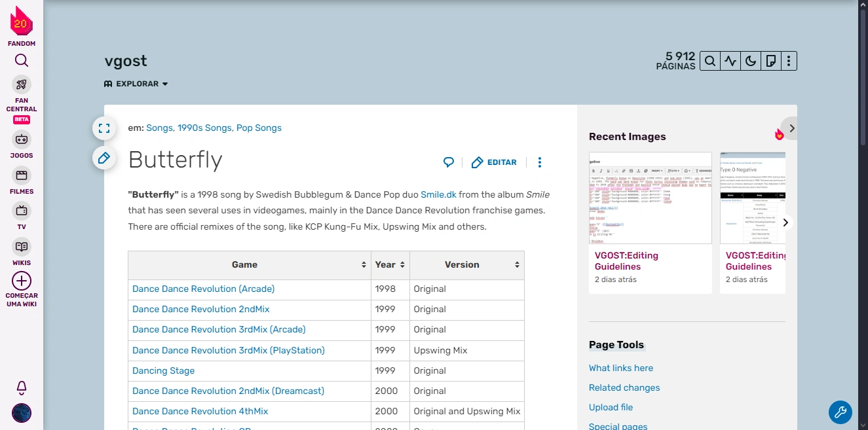
Task: Open the Filmes clapperboard icon
Action: 22,175
